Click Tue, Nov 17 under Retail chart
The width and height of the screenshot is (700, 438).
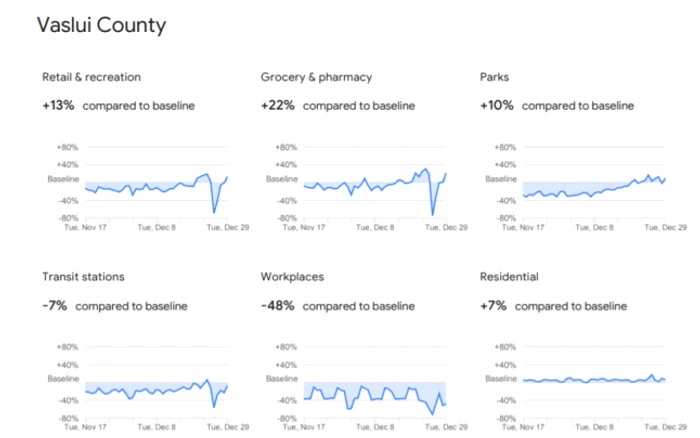point(85,227)
